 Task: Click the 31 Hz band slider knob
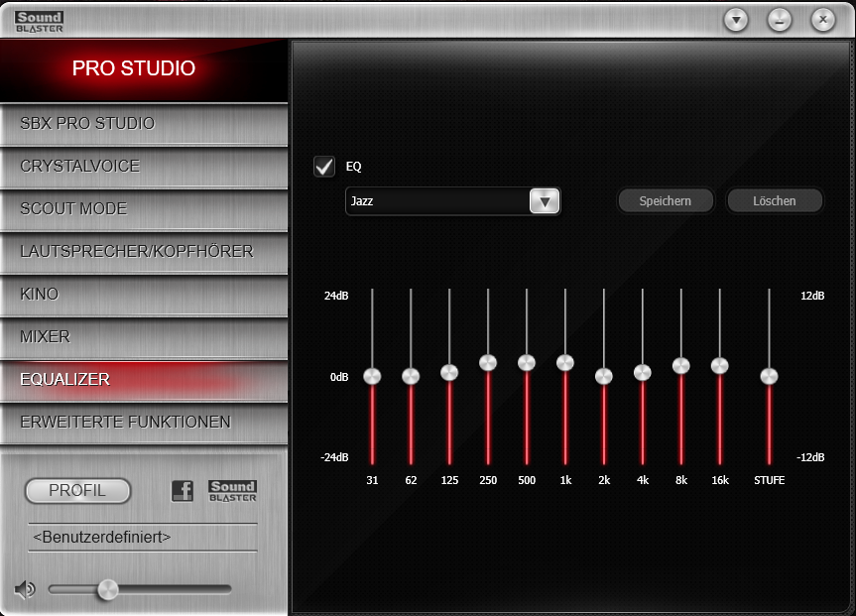tap(372, 376)
